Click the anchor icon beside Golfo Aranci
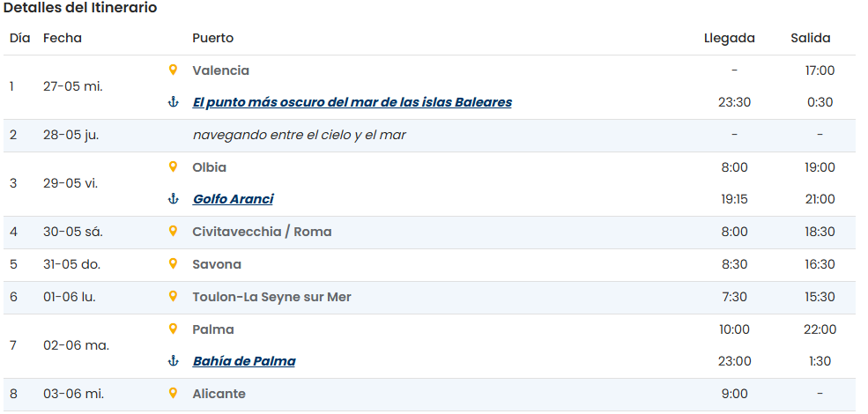This screenshot has width=868, height=414. [173, 199]
